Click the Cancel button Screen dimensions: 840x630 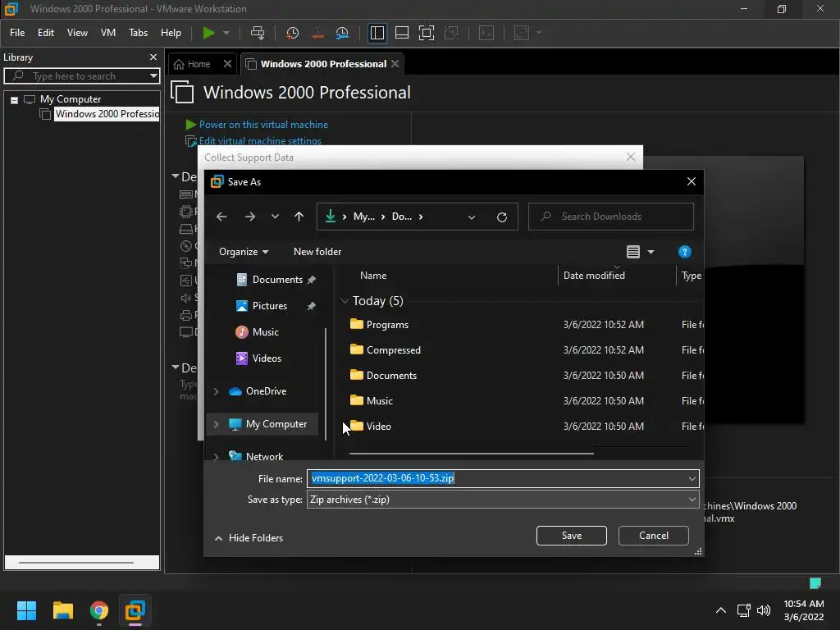pos(654,536)
